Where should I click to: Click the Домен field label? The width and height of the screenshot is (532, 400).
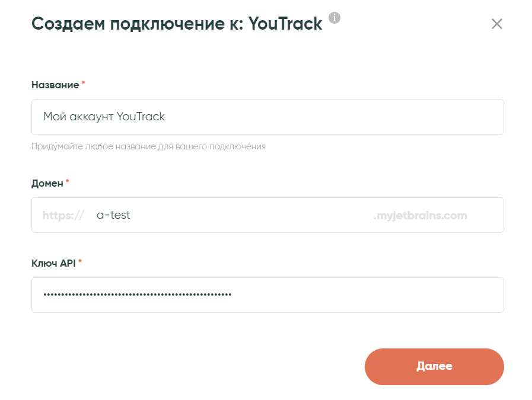[x=47, y=183]
